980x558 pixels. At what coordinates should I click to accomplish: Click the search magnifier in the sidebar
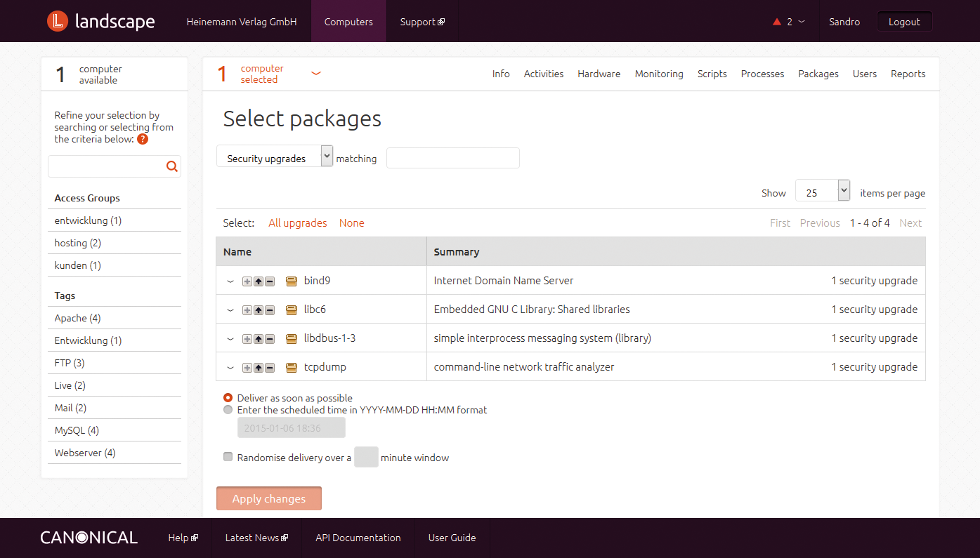pyautogui.click(x=171, y=166)
